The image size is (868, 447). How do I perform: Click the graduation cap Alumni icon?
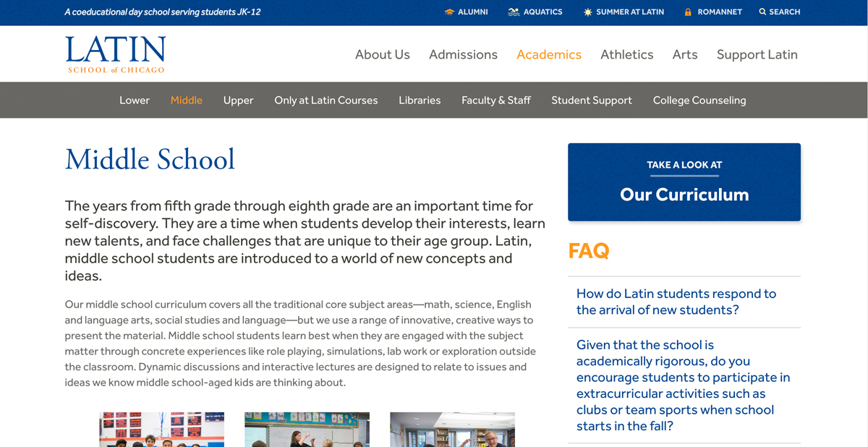coord(449,12)
